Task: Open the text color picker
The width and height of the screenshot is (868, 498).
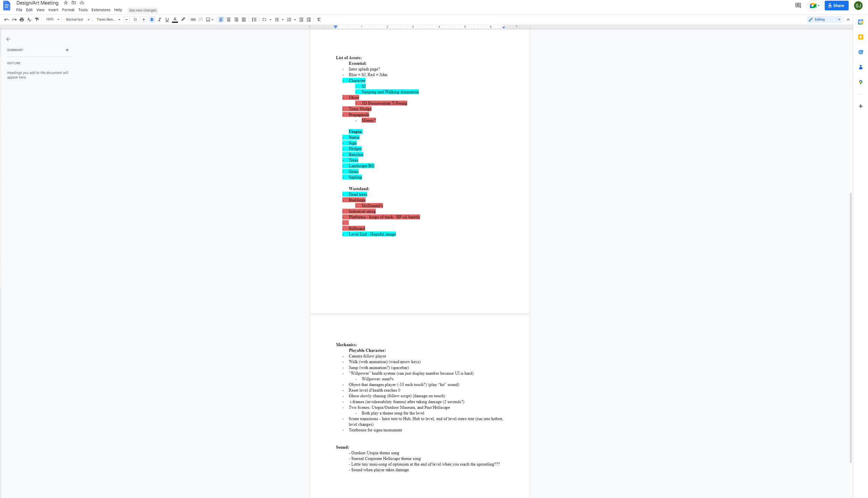Action: (x=175, y=19)
